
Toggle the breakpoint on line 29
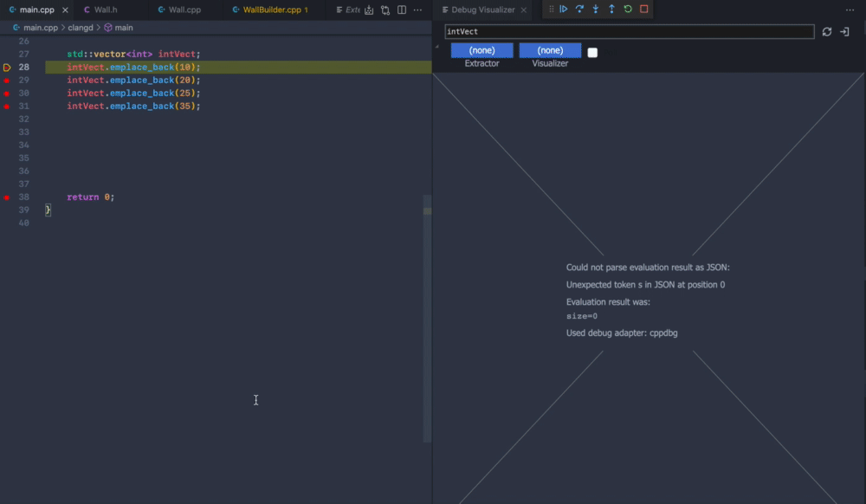tap(8, 80)
